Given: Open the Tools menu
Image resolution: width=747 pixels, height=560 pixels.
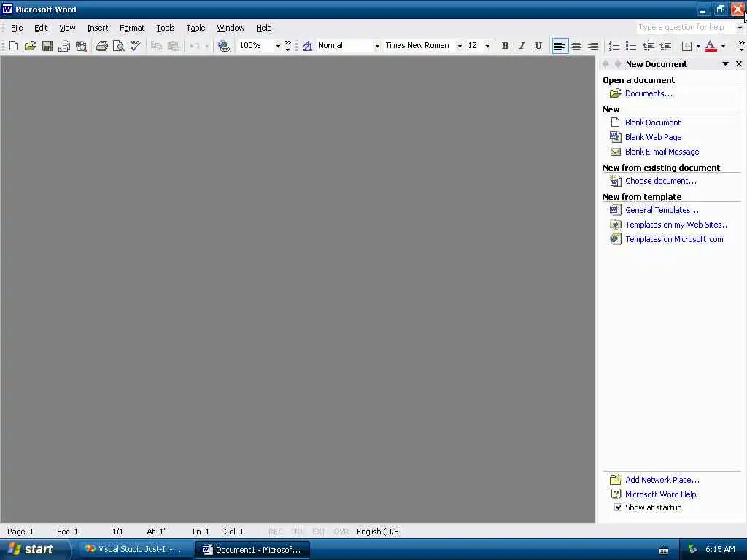Looking at the screenshot, I should pos(166,28).
